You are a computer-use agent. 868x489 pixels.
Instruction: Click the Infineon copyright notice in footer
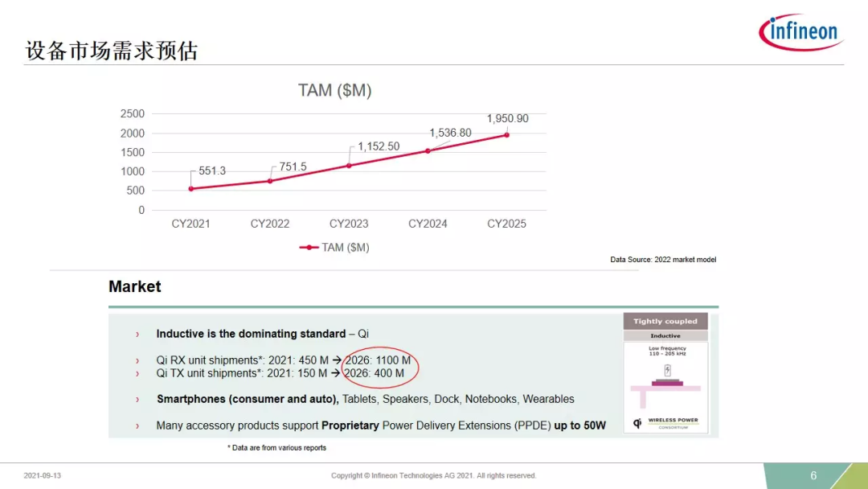point(433,475)
